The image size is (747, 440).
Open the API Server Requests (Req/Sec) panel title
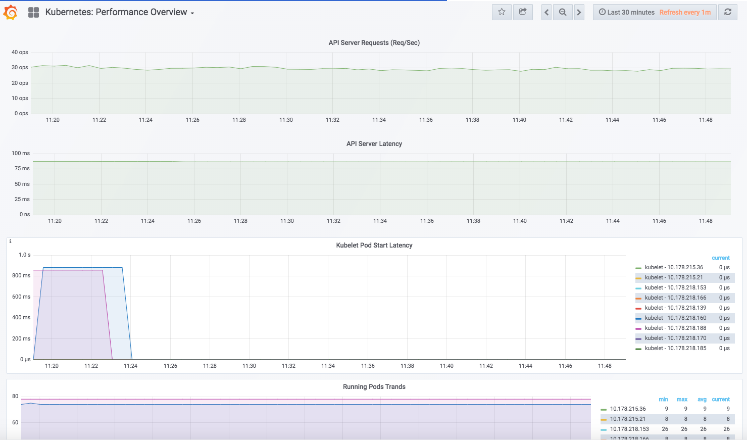tap(374, 42)
